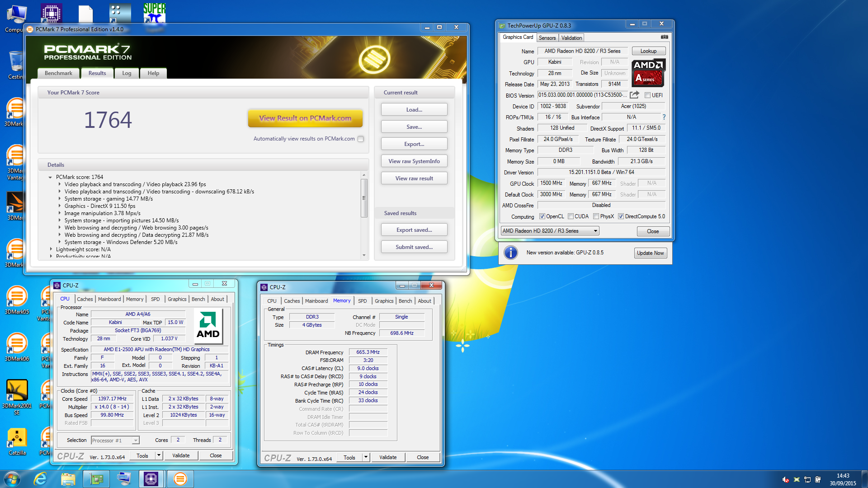The height and width of the screenshot is (488, 868).
Task: Click the GPU-Z taskbar icon
Action: coord(96,479)
